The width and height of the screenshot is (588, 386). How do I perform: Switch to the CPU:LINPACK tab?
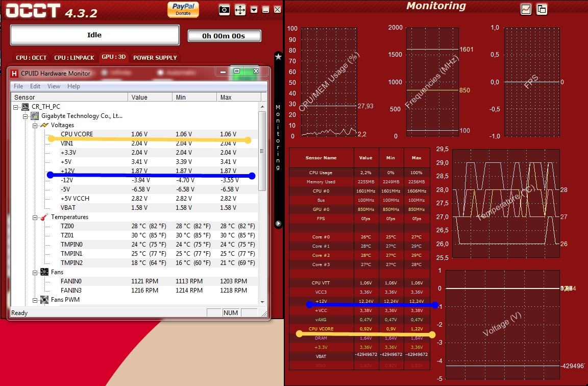74,57
